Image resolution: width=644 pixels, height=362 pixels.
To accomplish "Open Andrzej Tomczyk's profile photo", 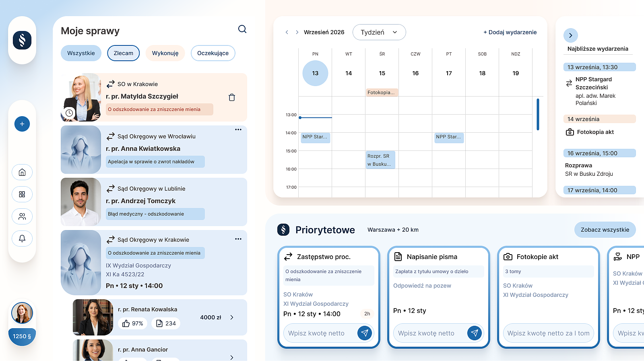I will click(x=81, y=202).
